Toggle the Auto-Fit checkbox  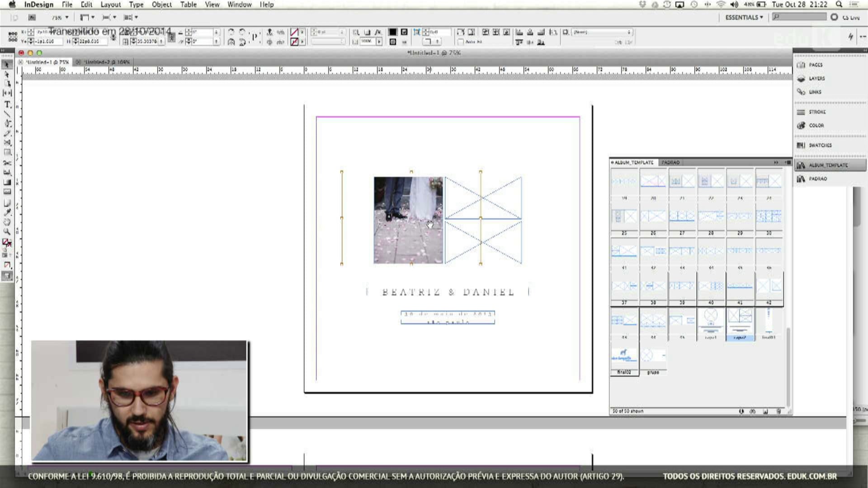click(461, 42)
